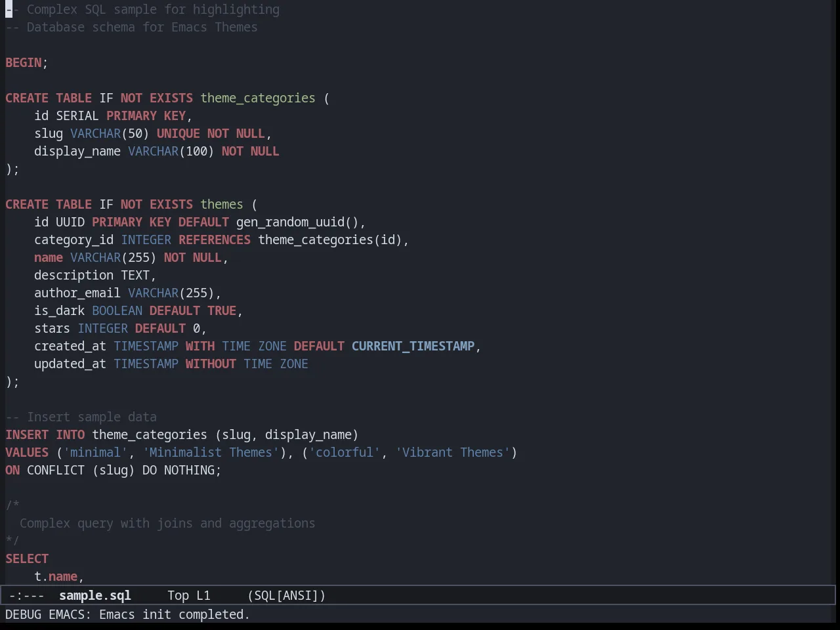Click the VALUES keyword
This screenshot has height=630, width=840.
click(27, 452)
